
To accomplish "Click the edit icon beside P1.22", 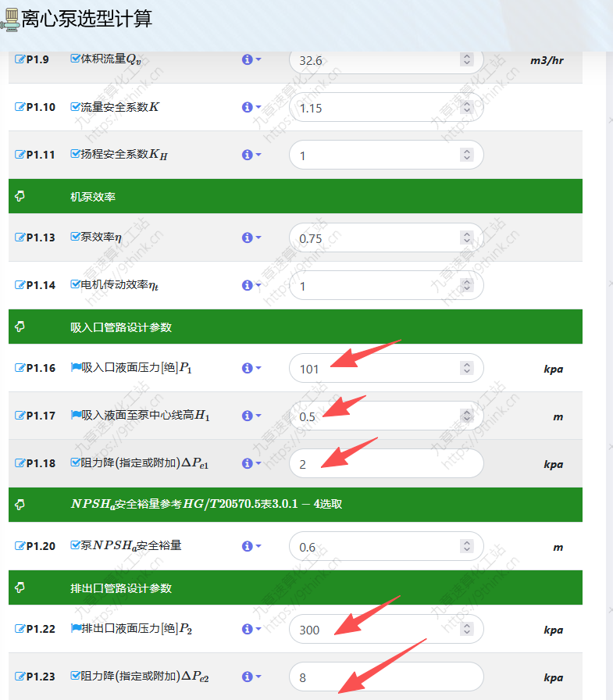I will (20, 629).
